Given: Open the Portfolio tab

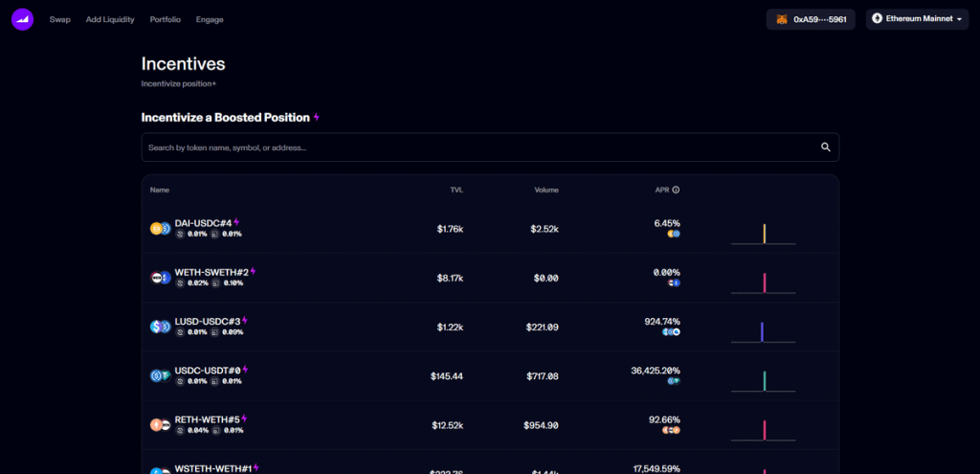Looking at the screenshot, I should (165, 19).
